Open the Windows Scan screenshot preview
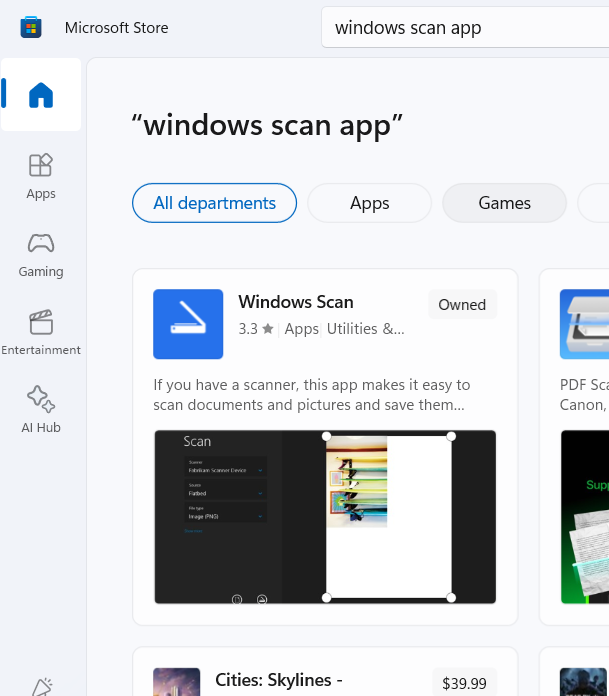The image size is (609, 696). [325, 517]
